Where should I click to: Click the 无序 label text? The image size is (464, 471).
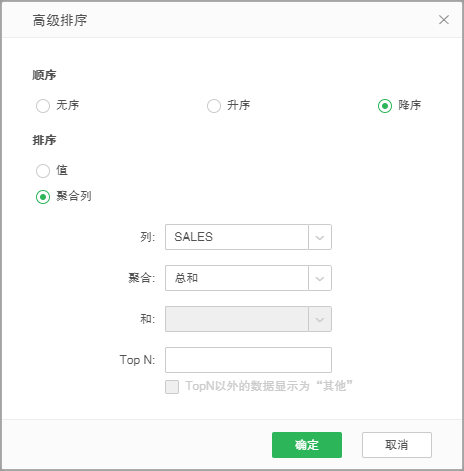68,105
